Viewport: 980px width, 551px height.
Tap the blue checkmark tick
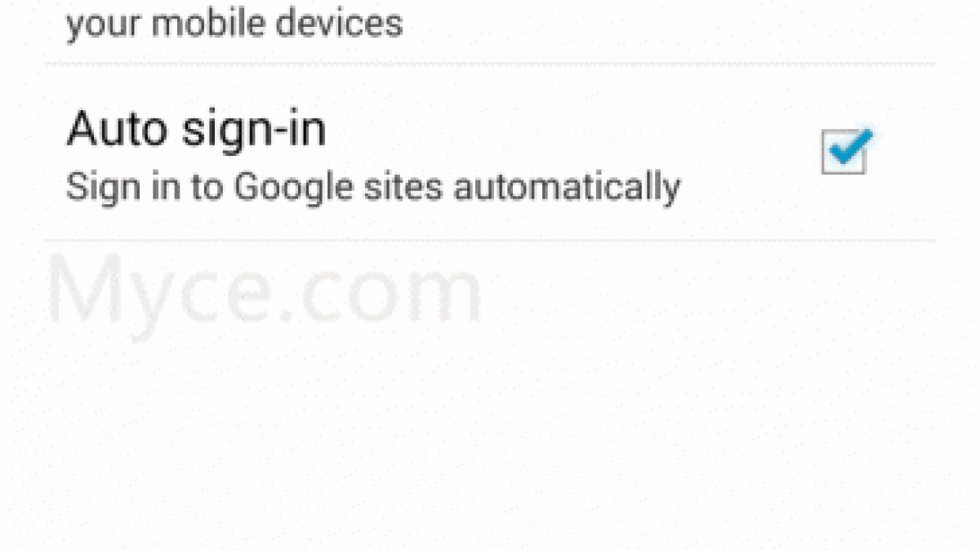(849, 147)
